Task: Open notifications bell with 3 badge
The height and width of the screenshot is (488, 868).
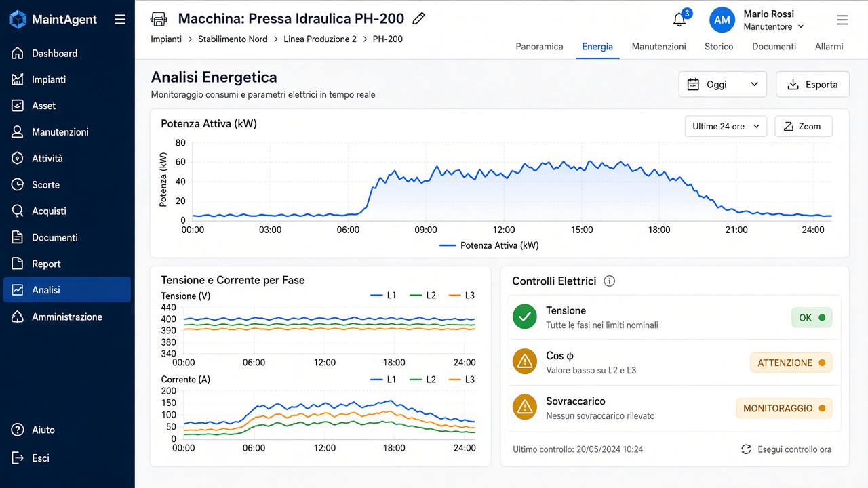Action: 680,19
